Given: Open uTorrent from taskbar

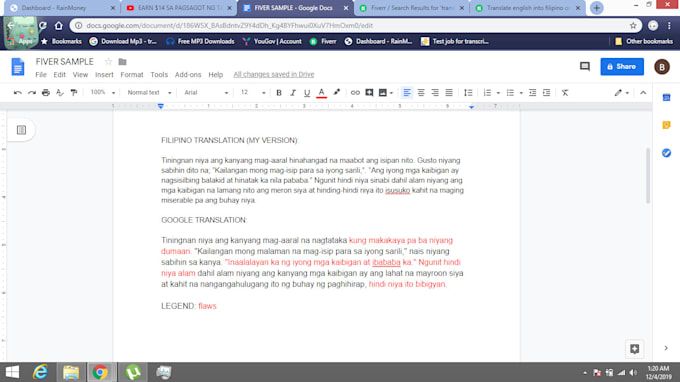Looking at the screenshot, I should coord(133,372).
